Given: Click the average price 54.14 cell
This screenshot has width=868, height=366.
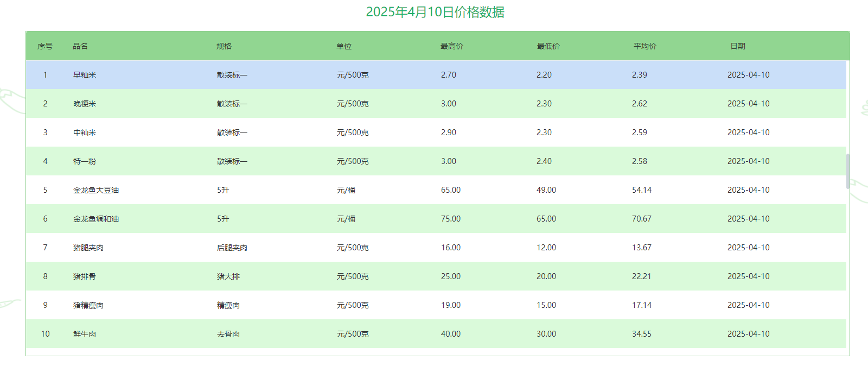Looking at the screenshot, I should coord(642,190).
